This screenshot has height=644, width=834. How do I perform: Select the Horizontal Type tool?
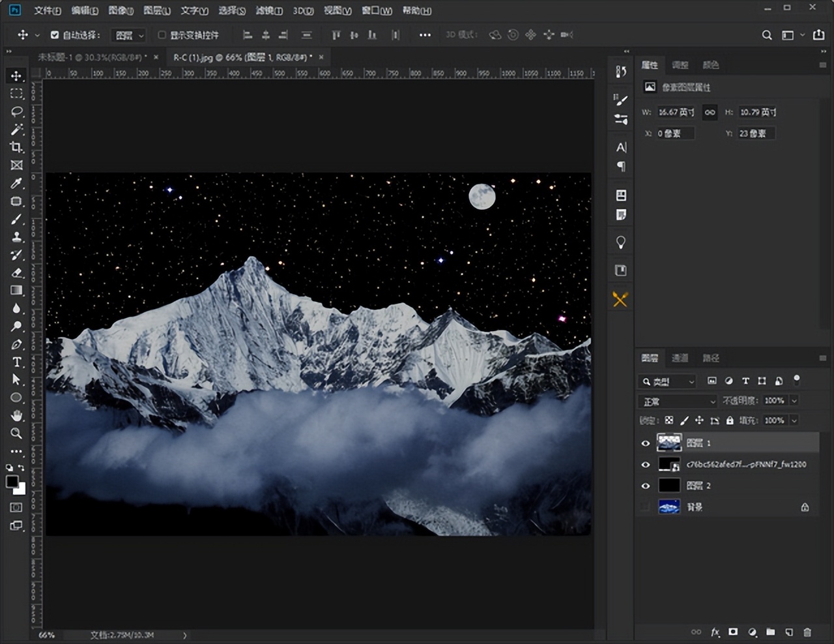[x=16, y=362]
